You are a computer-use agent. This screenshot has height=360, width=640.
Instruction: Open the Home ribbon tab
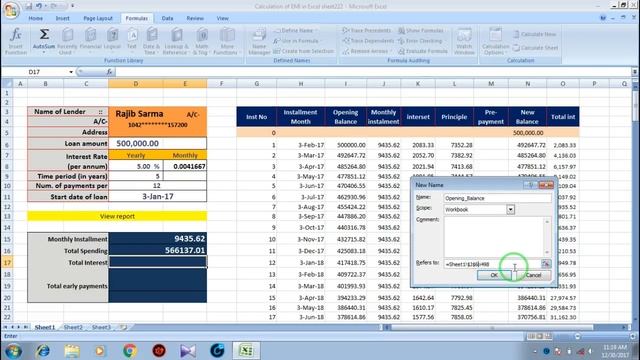(36, 18)
